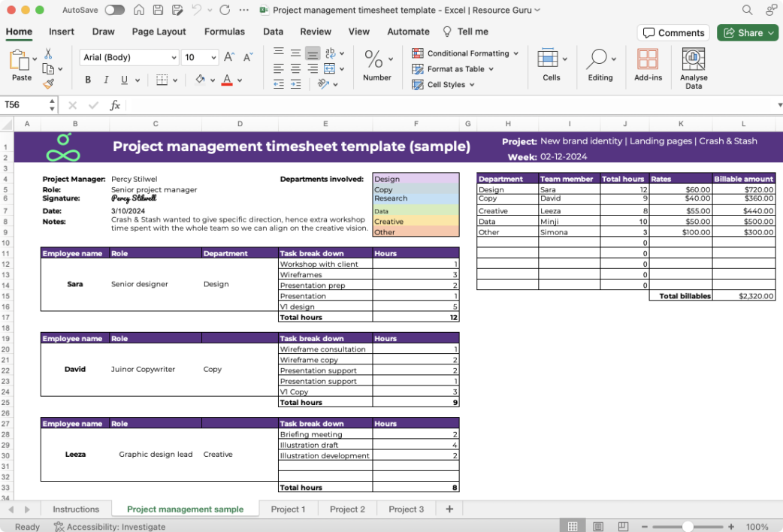Screen dimensions: 783x532
Task: Open the Analyse Data tool
Action: click(x=693, y=68)
